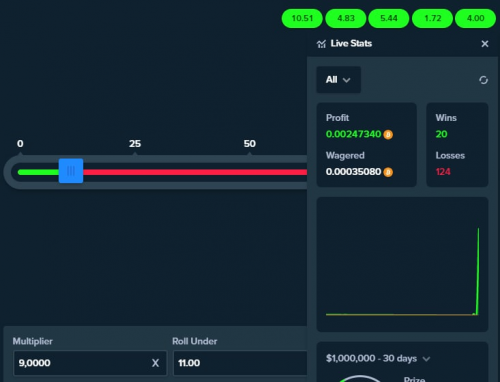Click the bitcoin icon beside Wagered value
500x382 pixels.
click(388, 172)
